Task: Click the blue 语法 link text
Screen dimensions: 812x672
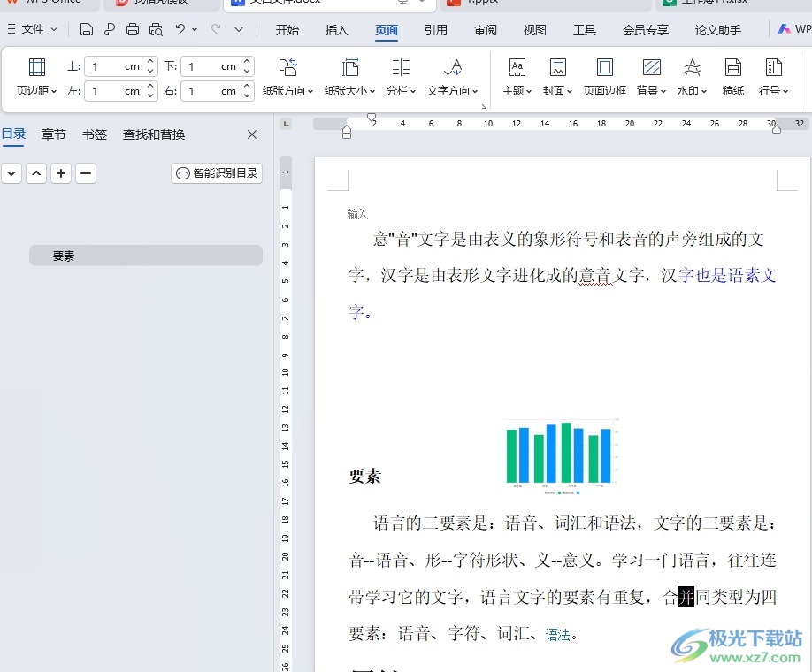Action: pos(558,635)
